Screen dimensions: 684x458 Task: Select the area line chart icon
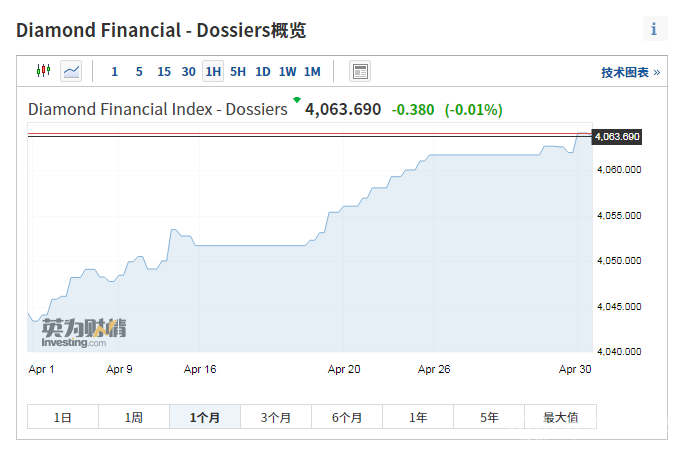(x=71, y=71)
